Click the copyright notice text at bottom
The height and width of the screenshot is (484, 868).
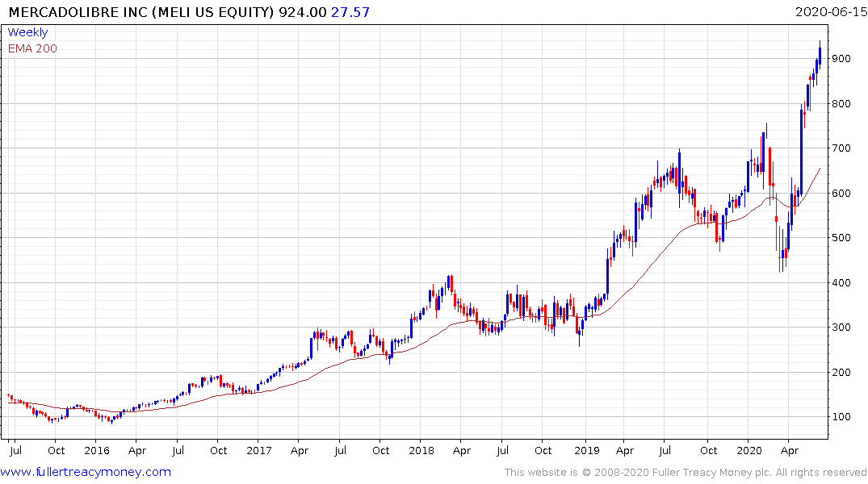(x=686, y=473)
